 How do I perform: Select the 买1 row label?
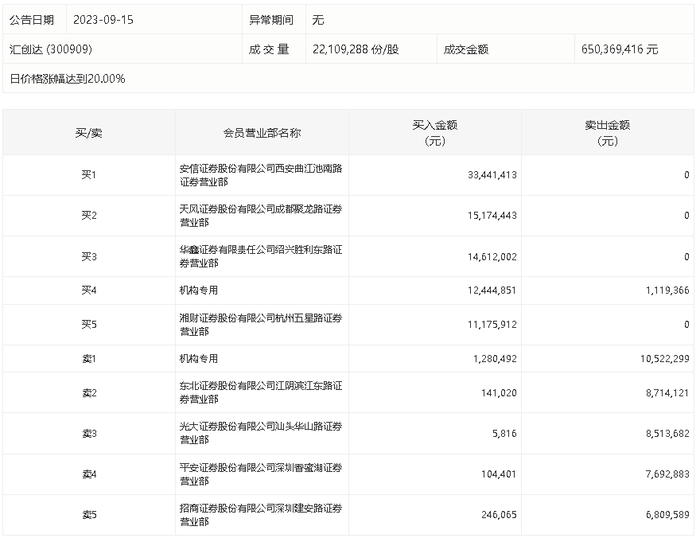point(88,175)
